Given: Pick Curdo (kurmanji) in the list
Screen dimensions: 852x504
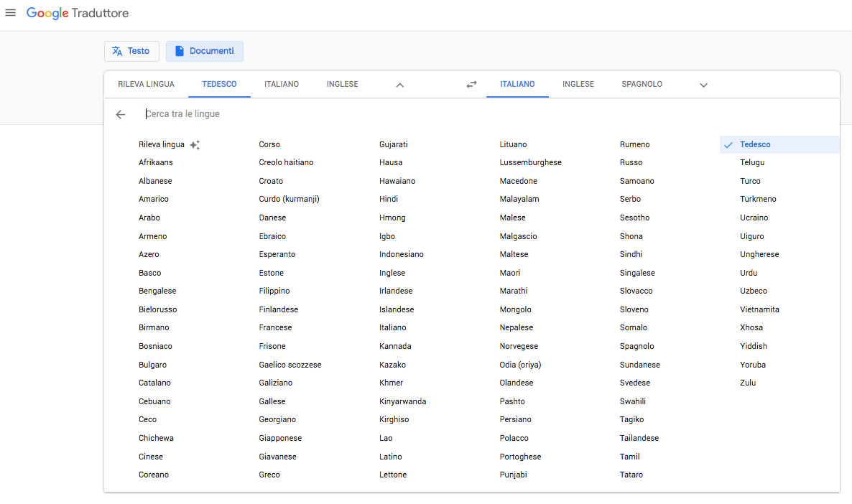Looking at the screenshot, I should tap(289, 200).
